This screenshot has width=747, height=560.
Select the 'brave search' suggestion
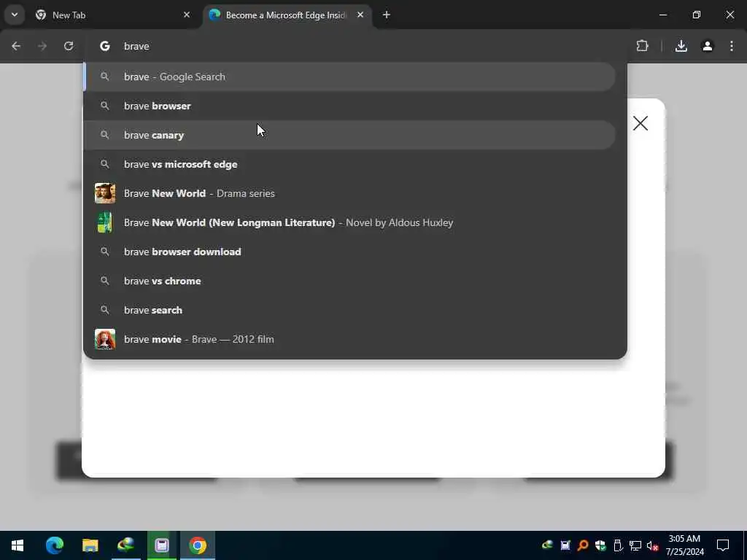pyautogui.click(x=349, y=310)
